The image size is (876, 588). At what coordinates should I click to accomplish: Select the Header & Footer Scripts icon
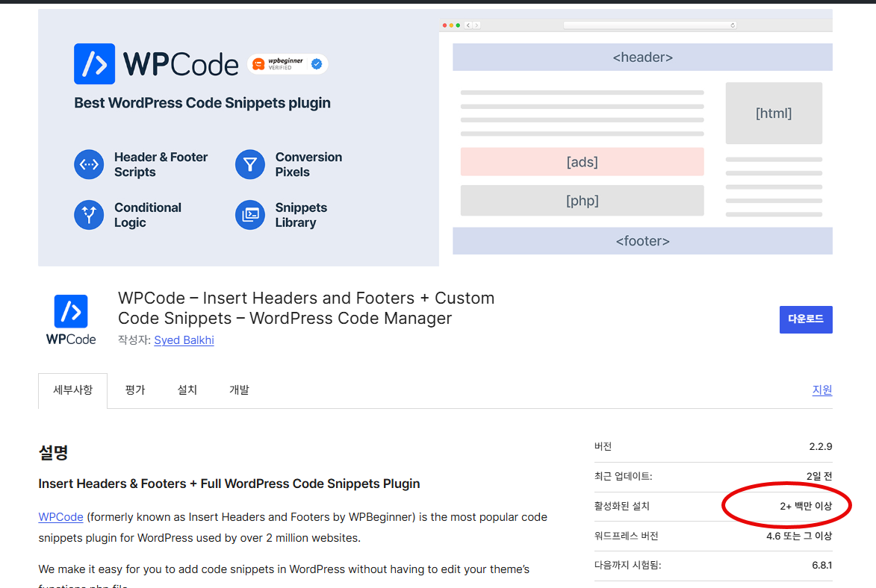[x=89, y=164]
